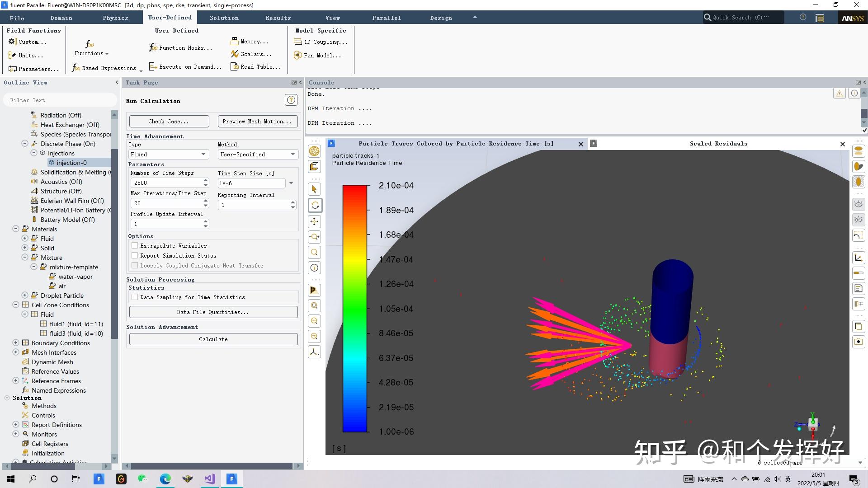Open the probe info tool
The width and height of the screenshot is (868, 488).
(x=315, y=268)
